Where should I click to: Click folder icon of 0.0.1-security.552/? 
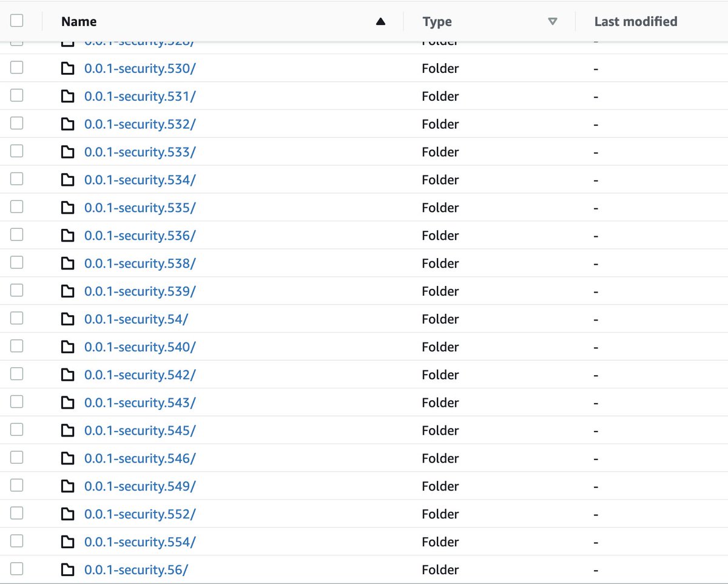point(68,514)
